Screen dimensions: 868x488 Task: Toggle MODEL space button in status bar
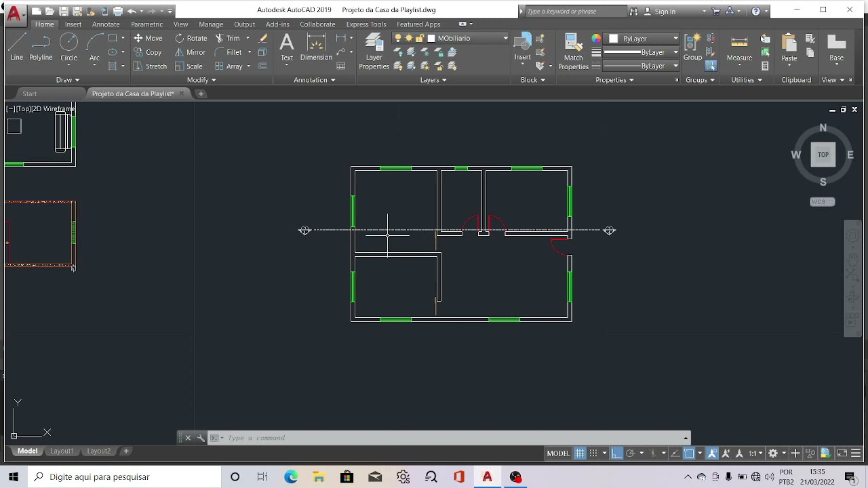(558, 453)
